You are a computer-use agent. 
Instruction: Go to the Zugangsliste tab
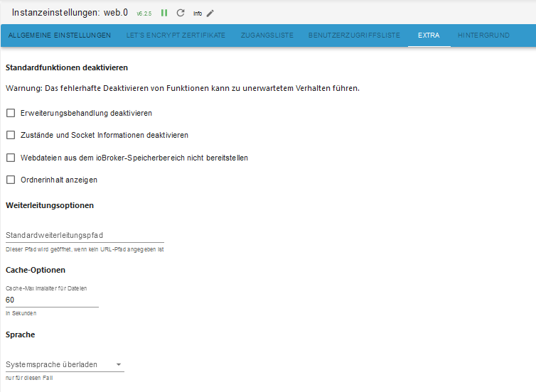pos(267,36)
